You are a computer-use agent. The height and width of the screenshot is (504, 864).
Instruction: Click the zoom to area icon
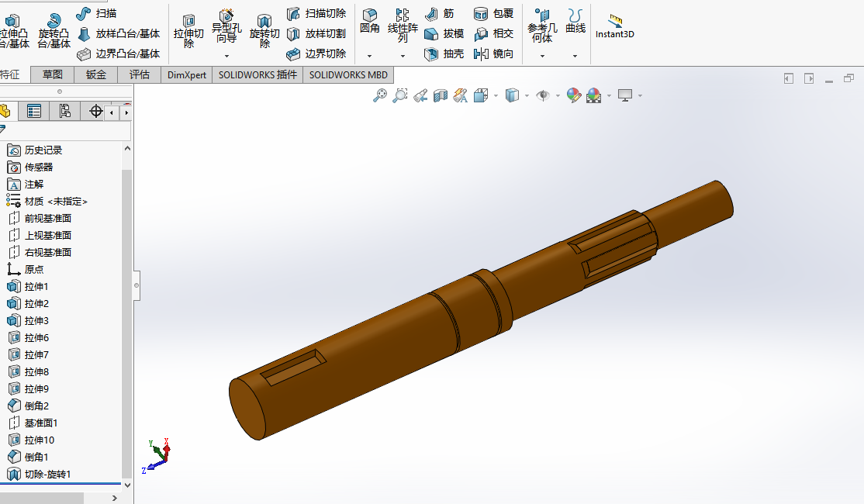point(400,96)
